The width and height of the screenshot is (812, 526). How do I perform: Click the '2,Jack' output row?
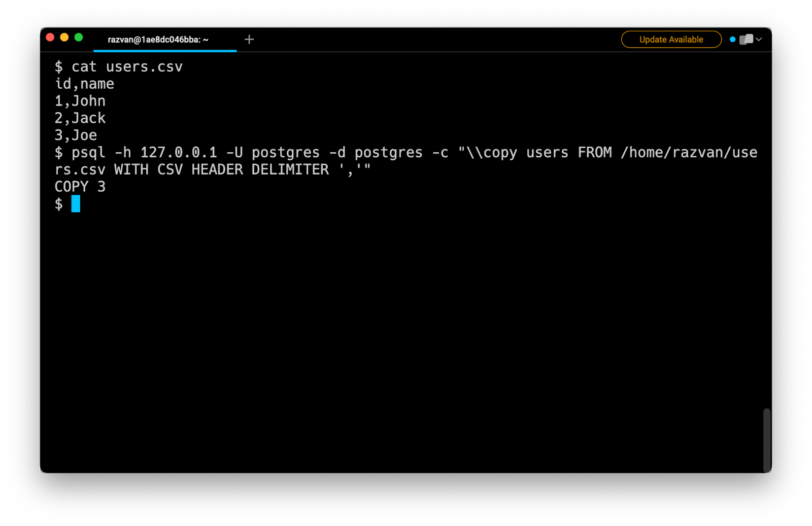[x=80, y=118]
